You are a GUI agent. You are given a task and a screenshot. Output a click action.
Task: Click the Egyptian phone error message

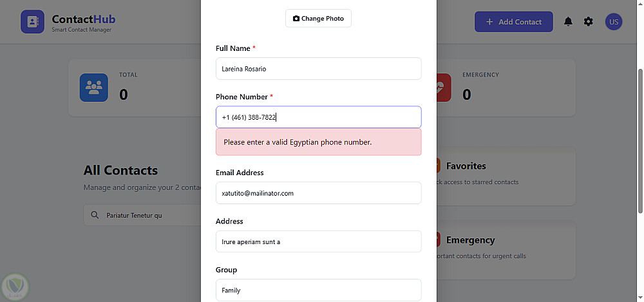[318, 142]
